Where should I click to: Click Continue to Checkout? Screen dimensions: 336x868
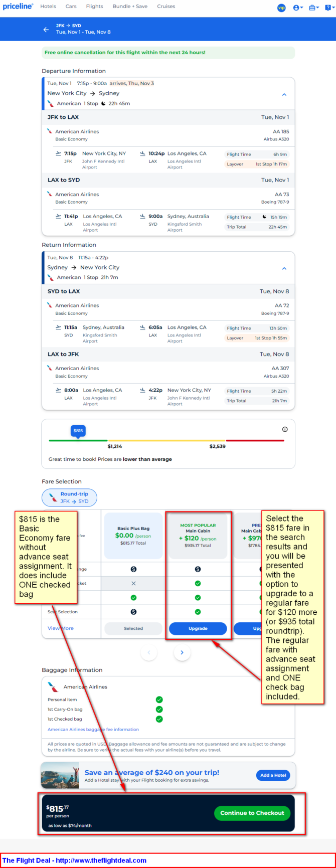[252, 813]
